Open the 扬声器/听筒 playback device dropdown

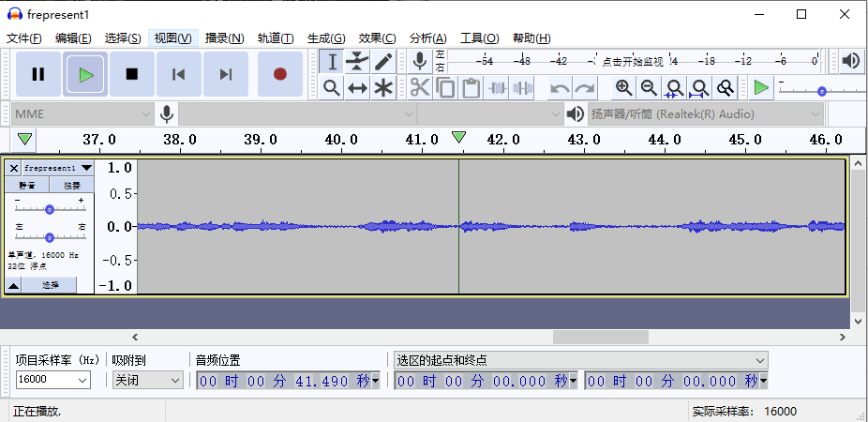pyautogui.click(x=705, y=114)
